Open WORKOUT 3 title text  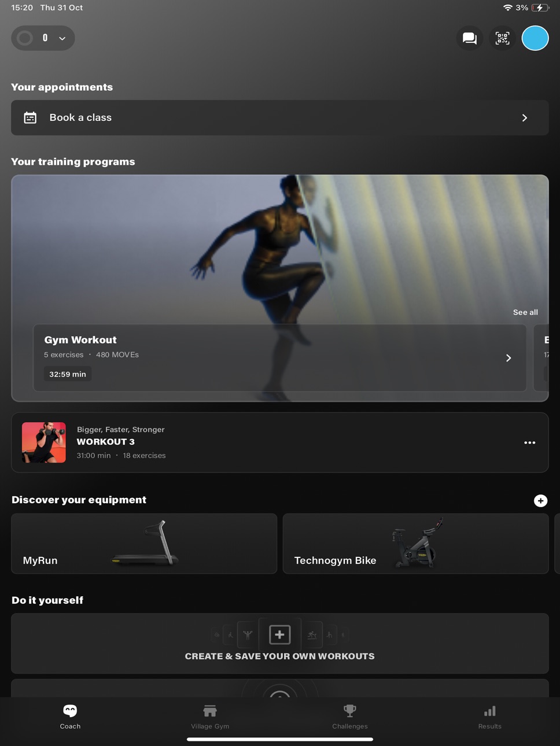click(x=105, y=442)
